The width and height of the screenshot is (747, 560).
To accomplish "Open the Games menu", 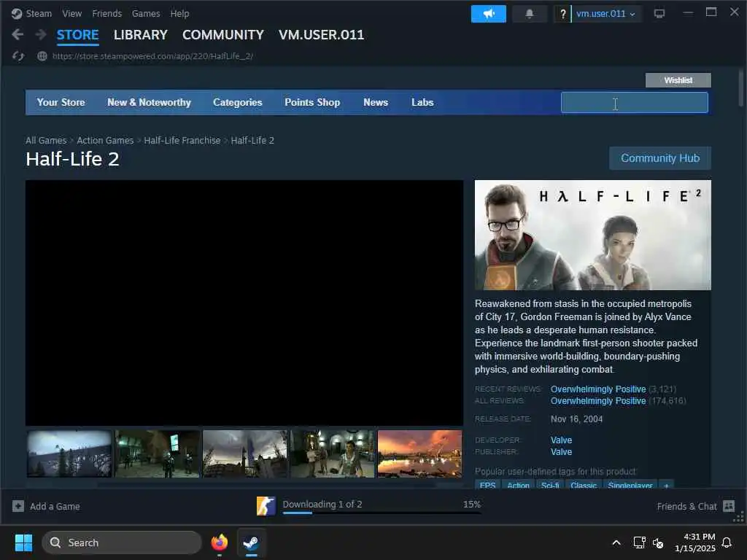I will coord(146,14).
